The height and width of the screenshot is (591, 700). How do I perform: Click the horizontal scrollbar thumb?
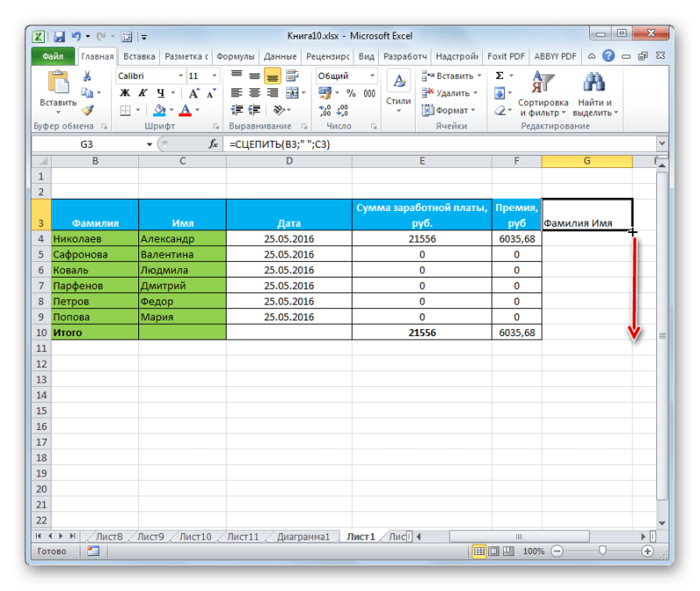[x=519, y=537]
